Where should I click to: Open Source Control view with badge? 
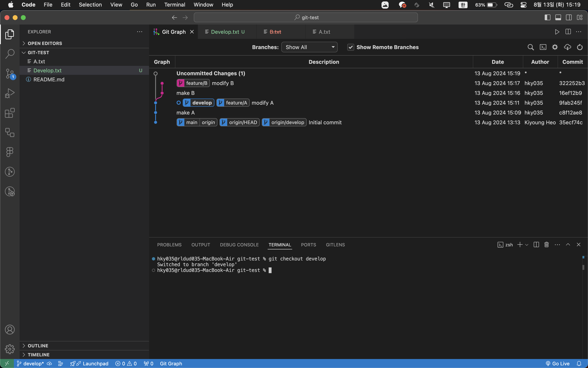(x=10, y=74)
